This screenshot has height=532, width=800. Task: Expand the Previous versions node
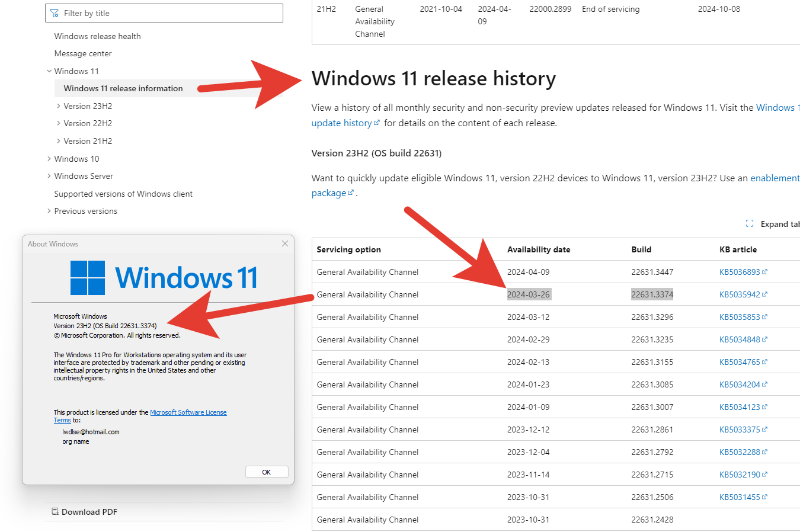click(49, 211)
